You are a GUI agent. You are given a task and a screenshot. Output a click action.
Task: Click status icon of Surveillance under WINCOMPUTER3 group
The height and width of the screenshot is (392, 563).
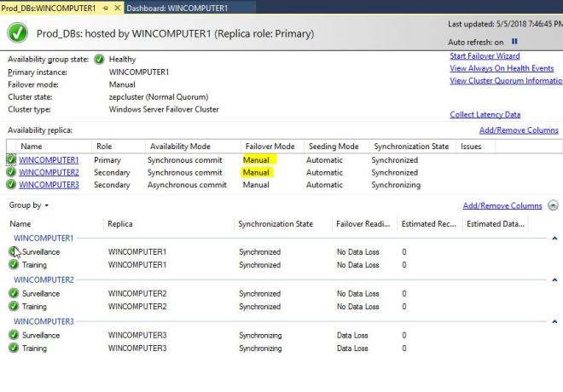tap(14, 335)
